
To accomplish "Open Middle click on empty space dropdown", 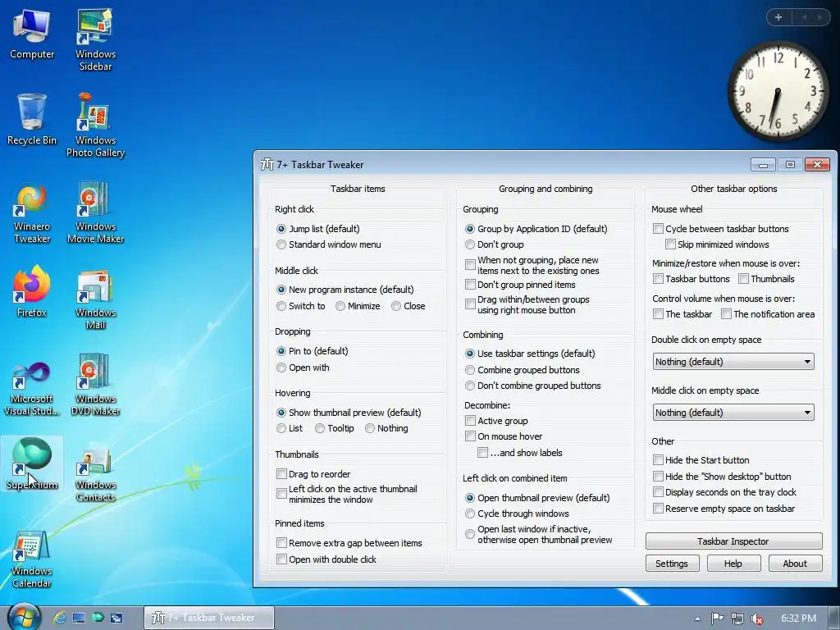I will (x=733, y=413).
